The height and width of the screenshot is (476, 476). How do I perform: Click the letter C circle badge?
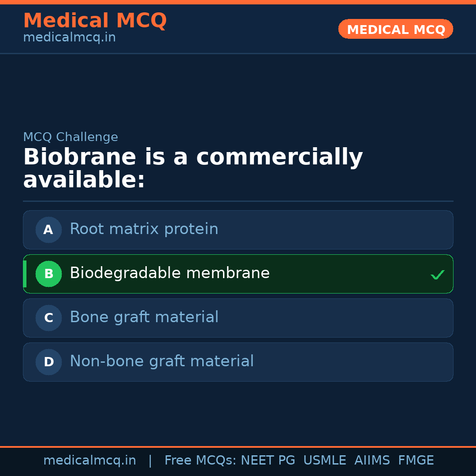point(48,318)
